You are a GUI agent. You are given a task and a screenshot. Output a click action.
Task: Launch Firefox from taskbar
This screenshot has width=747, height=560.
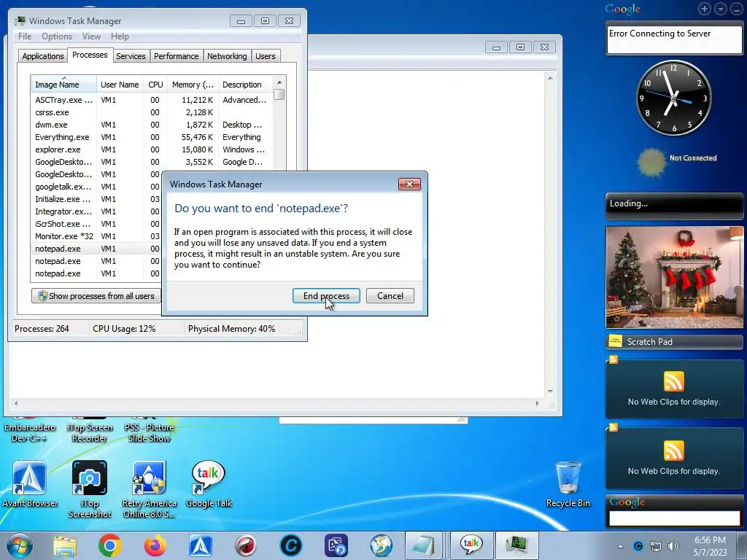tap(155, 545)
